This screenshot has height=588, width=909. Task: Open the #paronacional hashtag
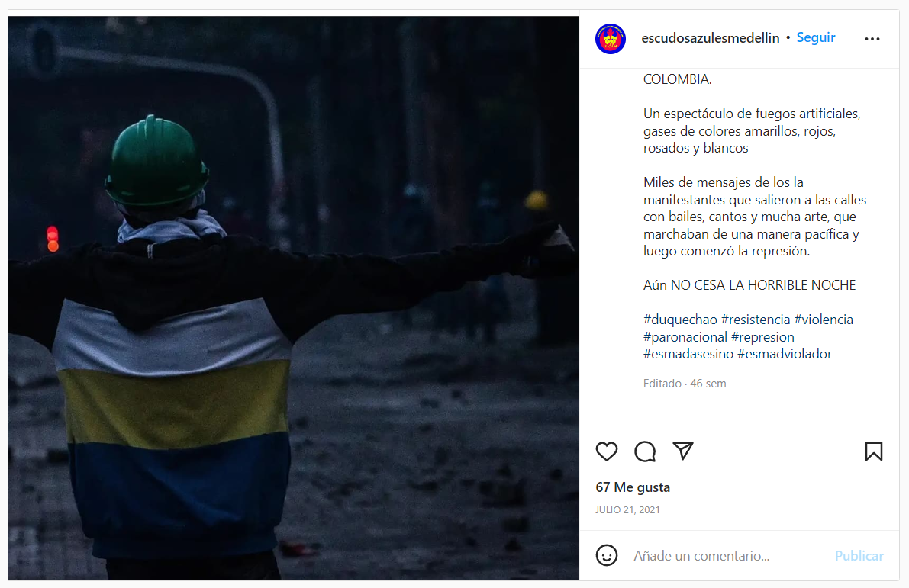click(x=685, y=337)
